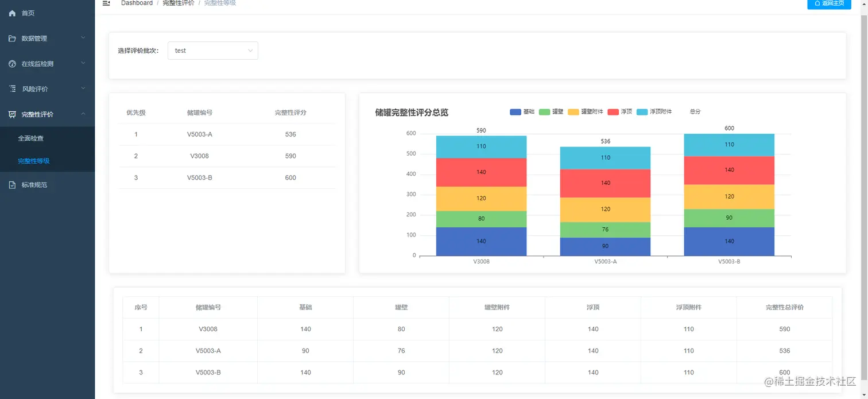Click 基础 value 90 for V5003-A
Screen dimensions: 868x399
tap(305, 351)
